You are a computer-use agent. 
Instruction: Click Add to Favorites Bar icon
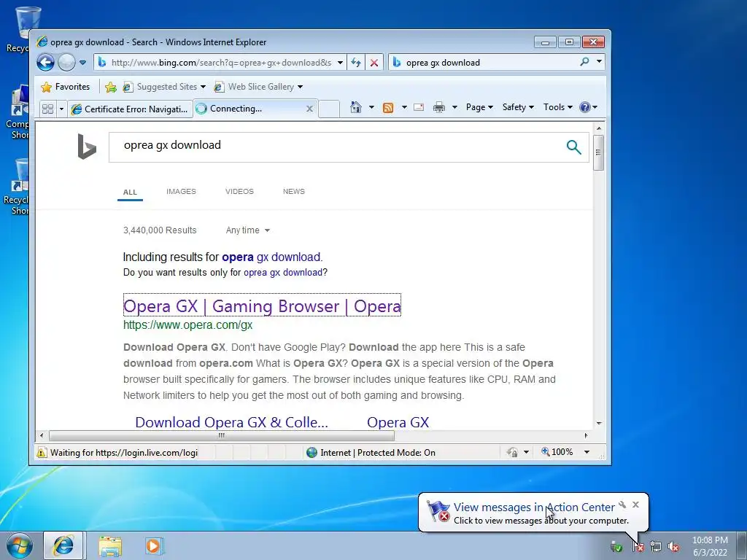(111, 87)
